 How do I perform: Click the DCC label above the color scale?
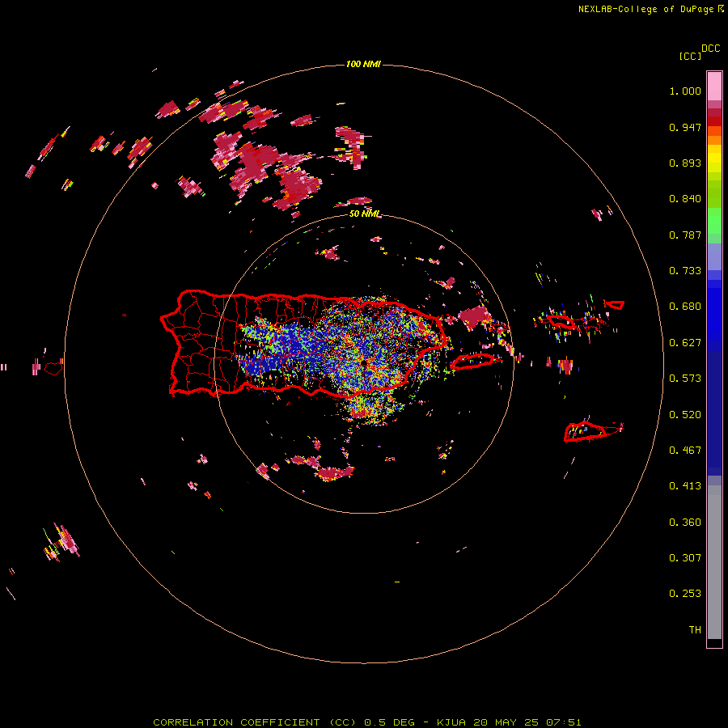pyautogui.click(x=710, y=49)
